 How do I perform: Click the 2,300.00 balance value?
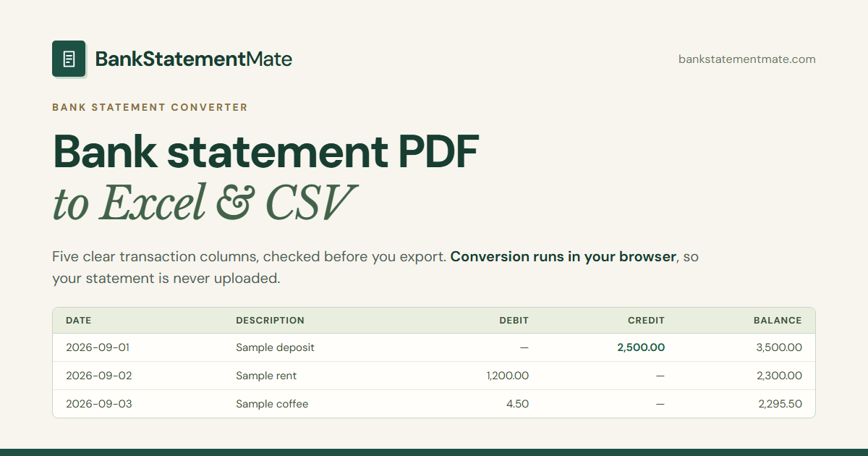[x=779, y=376]
